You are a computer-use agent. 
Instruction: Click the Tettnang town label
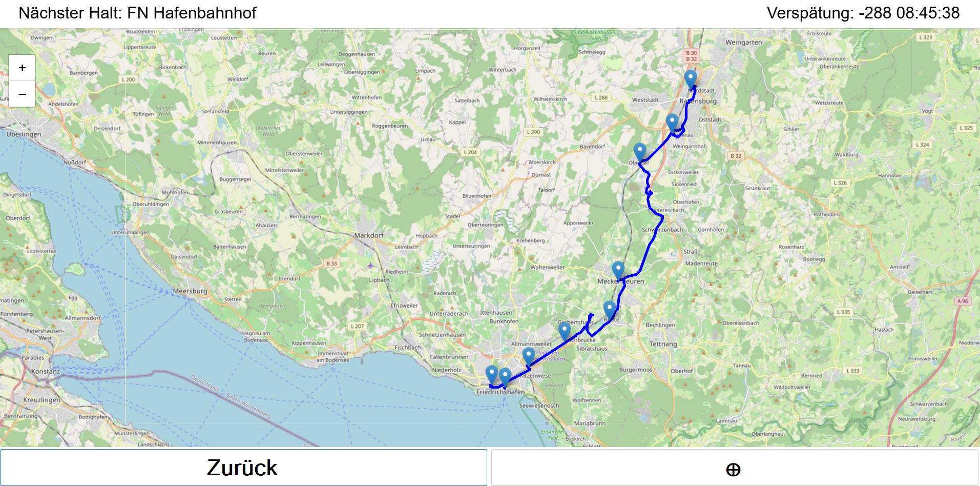(x=663, y=344)
